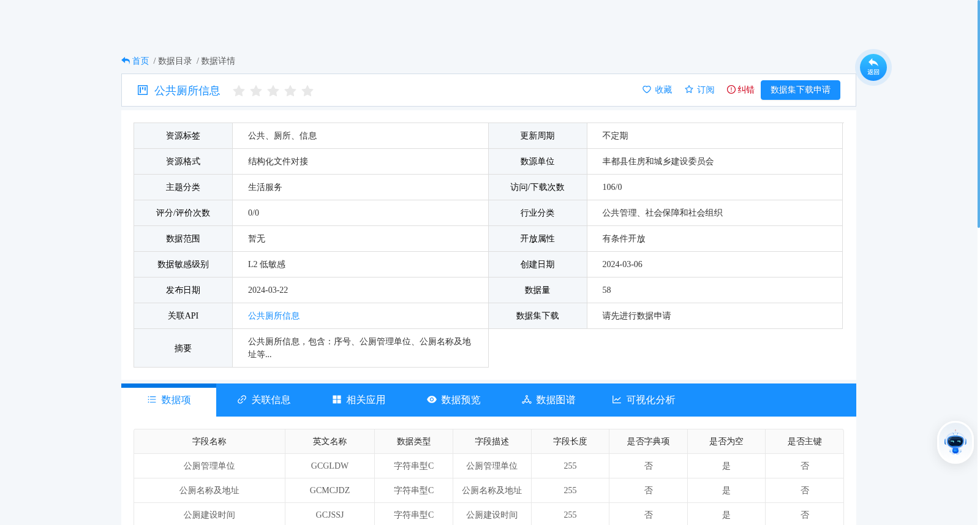Click the 是否为空 column header
980x525 pixels.
(726, 442)
